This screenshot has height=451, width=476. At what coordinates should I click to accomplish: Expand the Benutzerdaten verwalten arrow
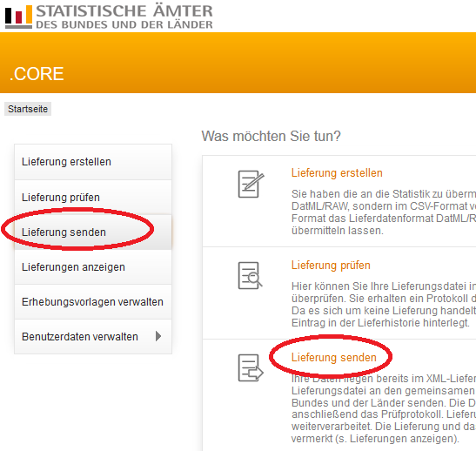tap(158, 336)
